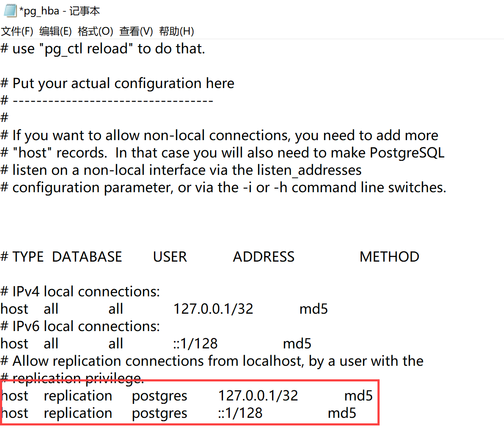Open the 帮助(H) menu
Viewport: 504px width, 439px height.
pos(176,31)
